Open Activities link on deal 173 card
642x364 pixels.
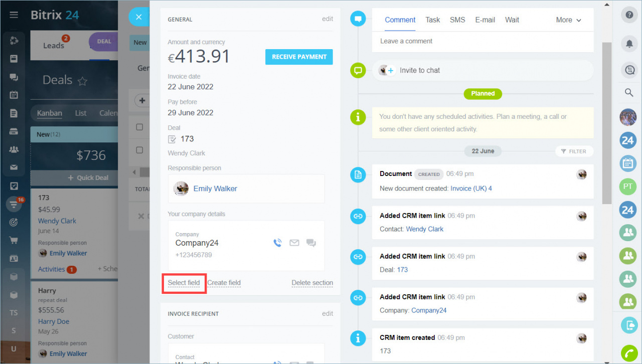tap(51, 269)
